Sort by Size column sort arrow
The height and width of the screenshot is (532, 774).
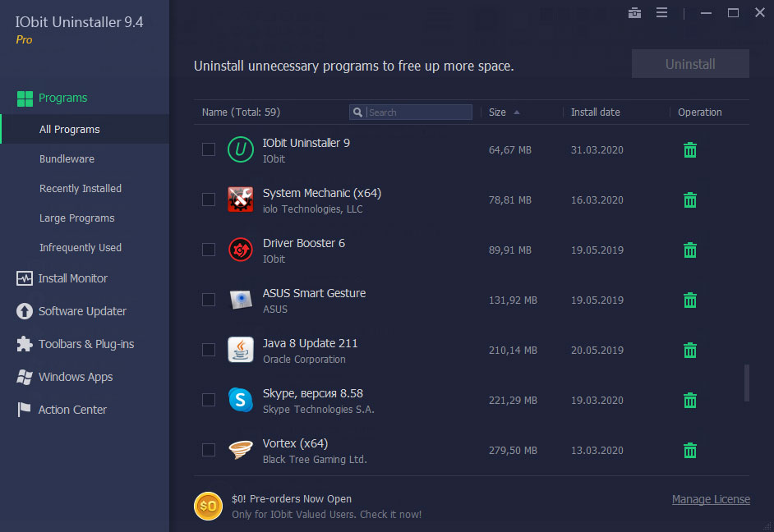click(x=517, y=112)
